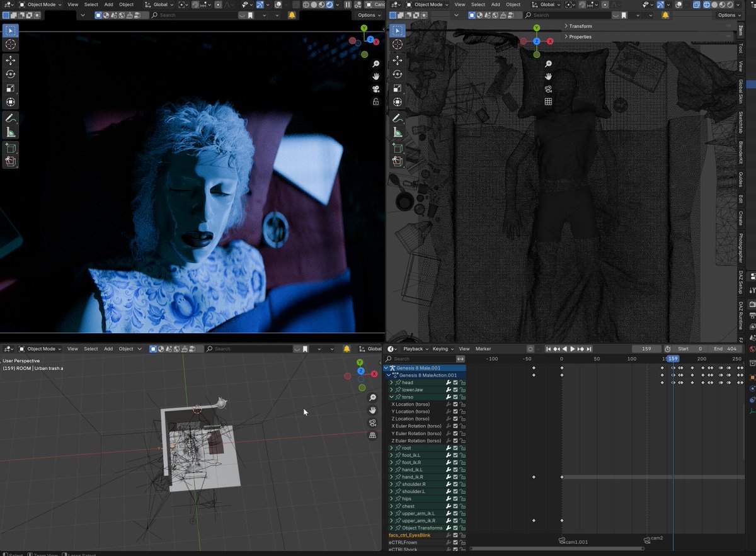
Task: Collapse Genesis 8 Male.001 in channel list
Action: pyautogui.click(x=386, y=368)
